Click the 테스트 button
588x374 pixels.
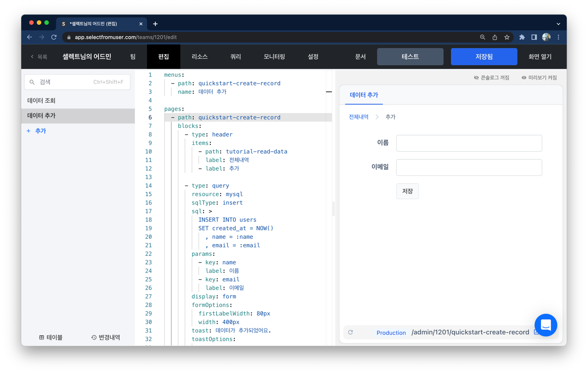click(x=410, y=57)
